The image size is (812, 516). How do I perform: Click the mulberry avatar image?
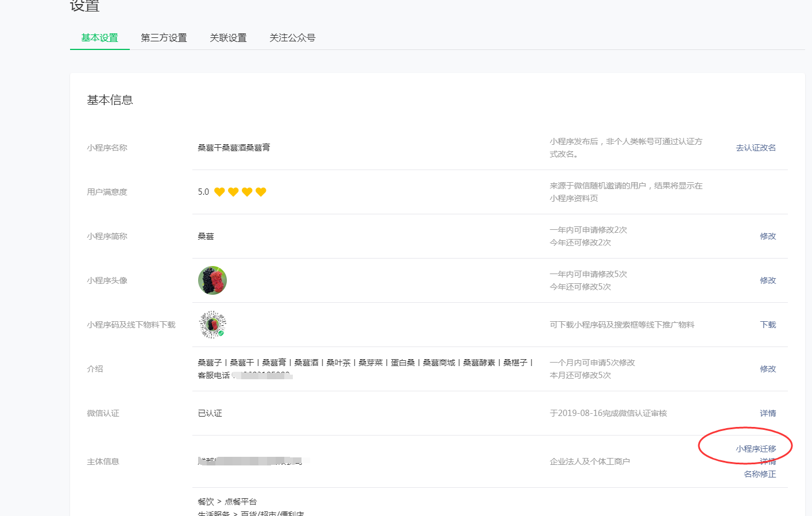pos(212,280)
